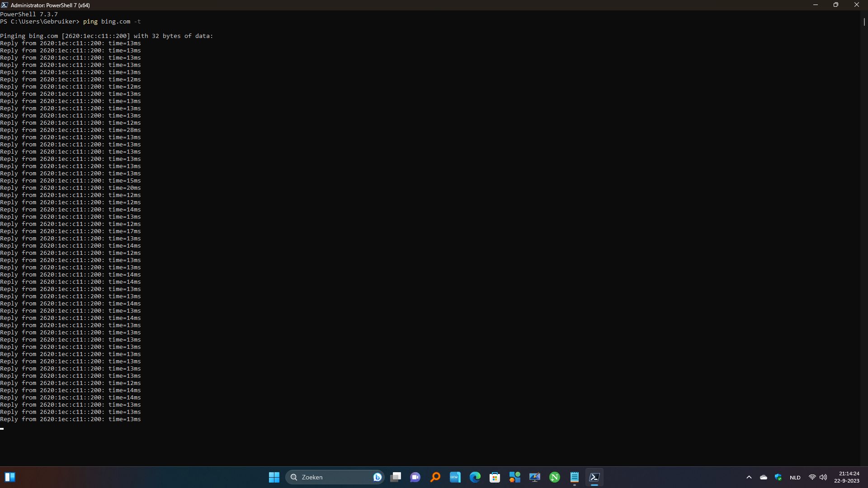Open Microsoft Edge from the taskbar
The height and width of the screenshot is (488, 868).
475,477
